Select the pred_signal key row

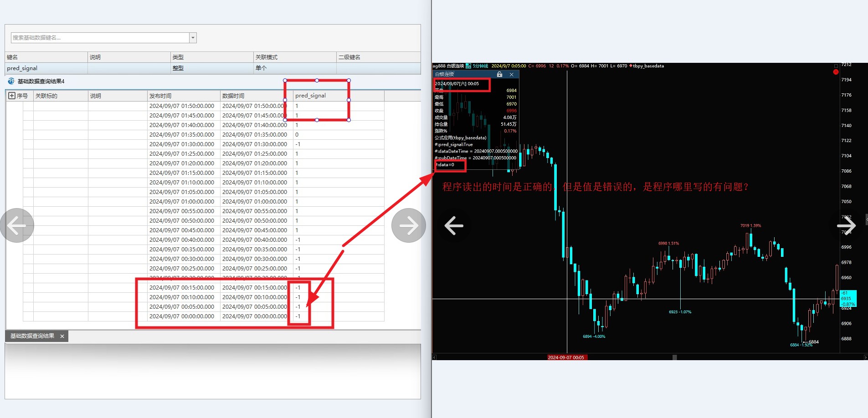tap(213, 68)
